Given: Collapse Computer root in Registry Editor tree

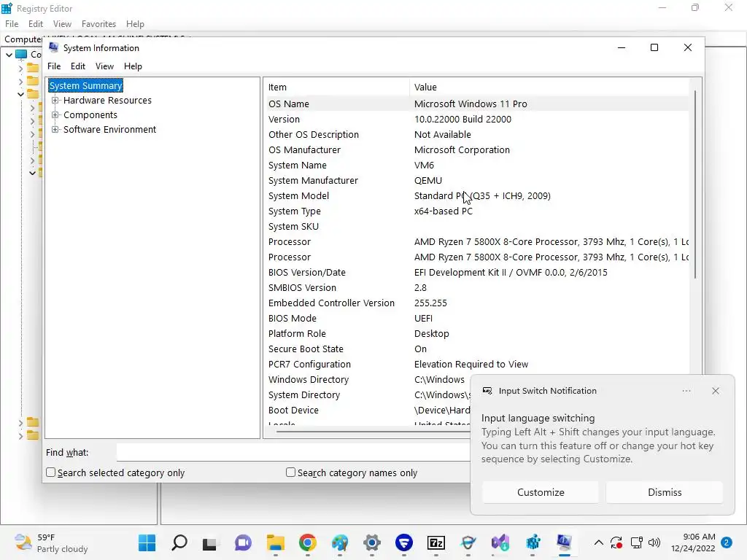Looking at the screenshot, I should pos(9,55).
